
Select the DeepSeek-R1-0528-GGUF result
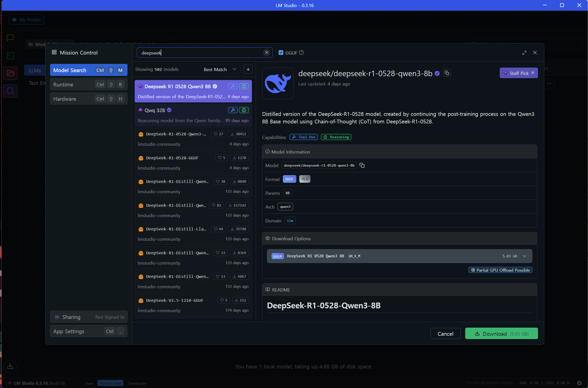193,163
